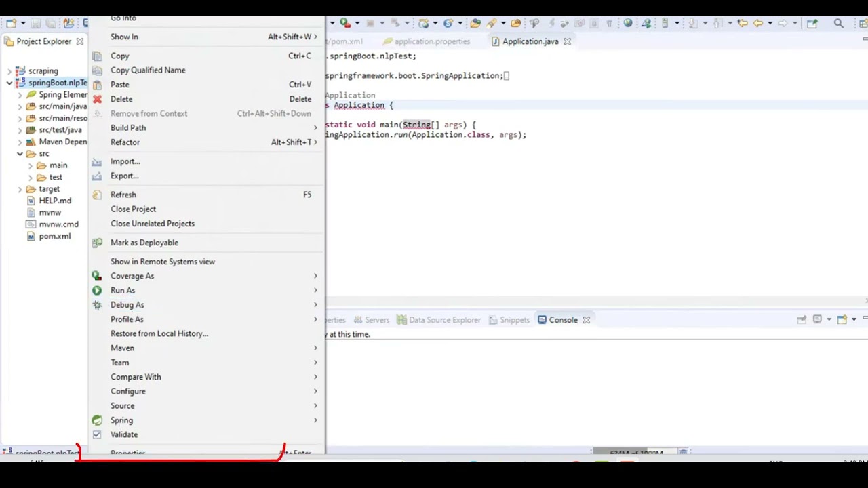Open the Maven submenu
868x488 pixels.
207,348
